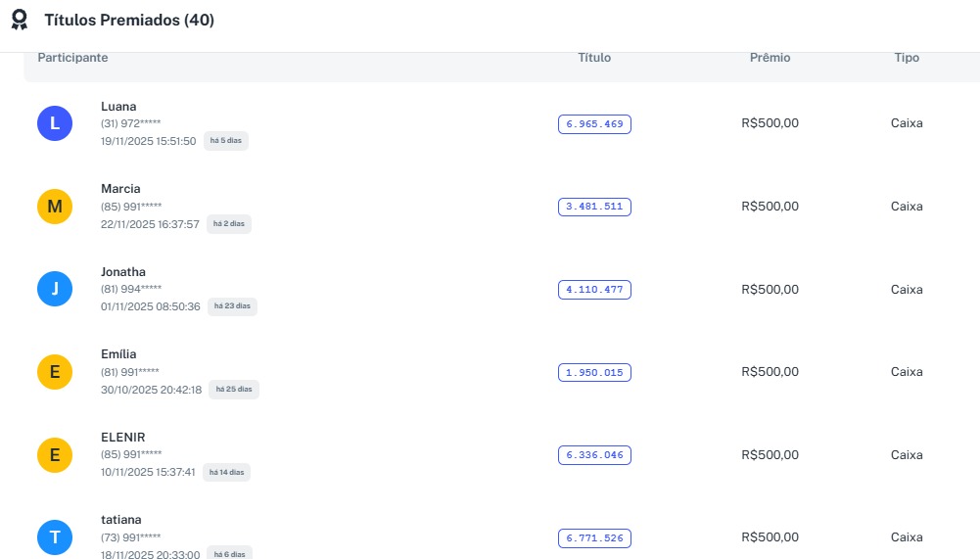
Task: Click Jonatha's blue J avatar
Action: [55, 289]
